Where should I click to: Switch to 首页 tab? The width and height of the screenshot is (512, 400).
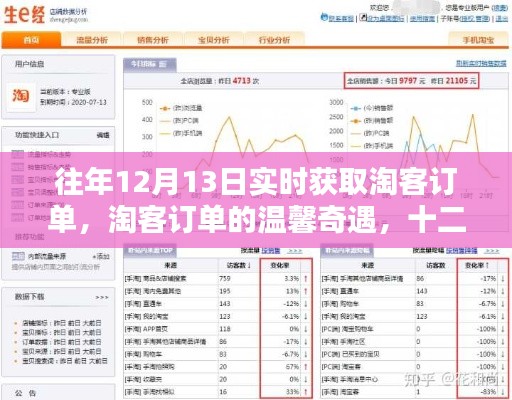pyautogui.click(x=31, y=40)
